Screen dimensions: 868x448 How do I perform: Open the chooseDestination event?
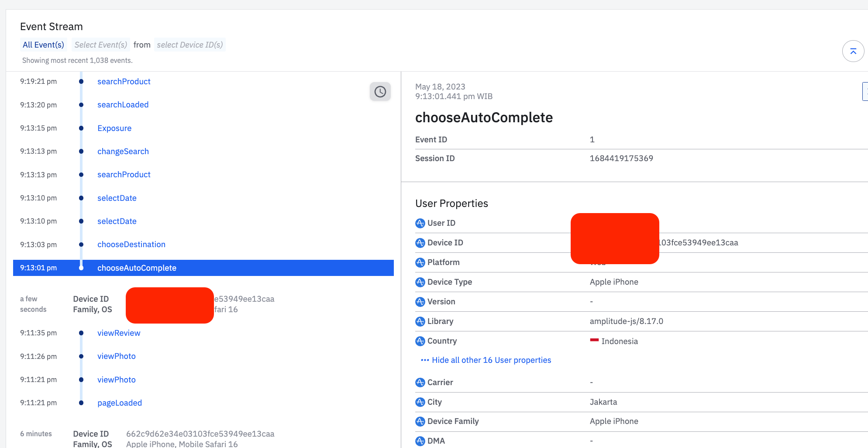click(x=131, y=245)
